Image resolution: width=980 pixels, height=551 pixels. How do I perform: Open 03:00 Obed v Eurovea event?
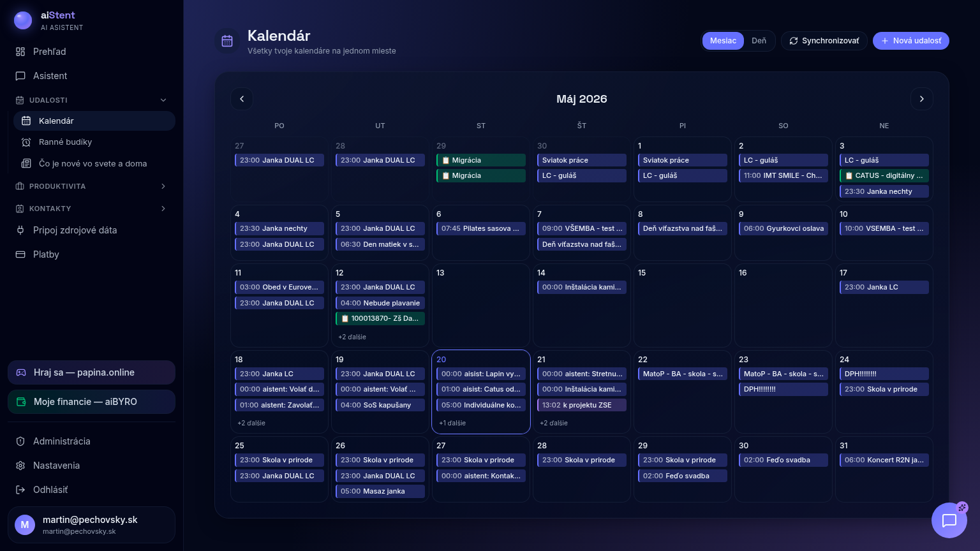point(279,287)
